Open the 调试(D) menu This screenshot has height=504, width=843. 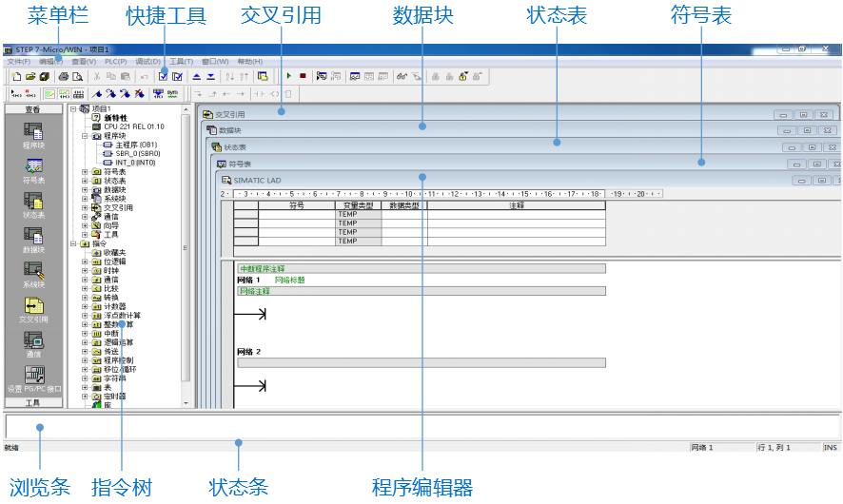click(147, 62)
